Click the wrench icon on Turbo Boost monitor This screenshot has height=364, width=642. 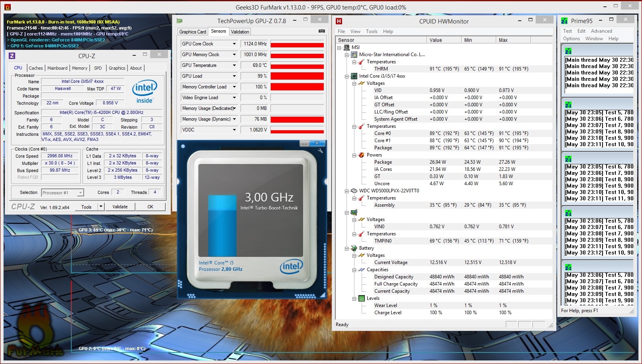coord(321,151)
